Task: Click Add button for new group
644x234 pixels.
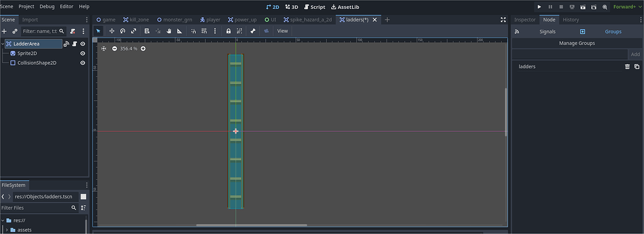Action: click(635, 54)
